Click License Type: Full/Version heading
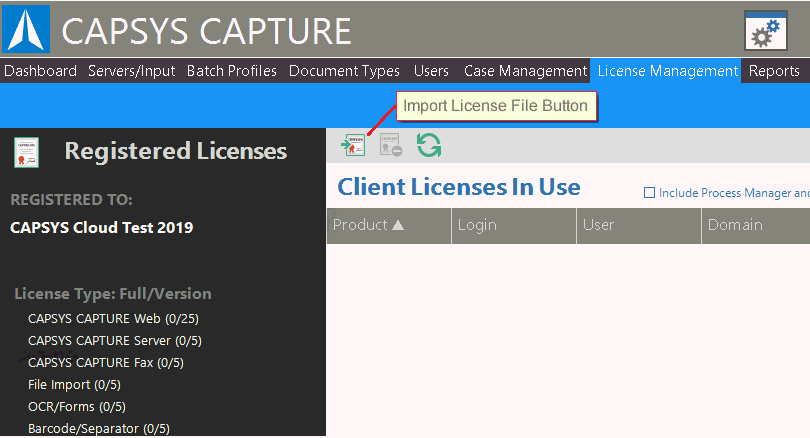Viewport: 810px width, 438px height. (x=113, y=294)
